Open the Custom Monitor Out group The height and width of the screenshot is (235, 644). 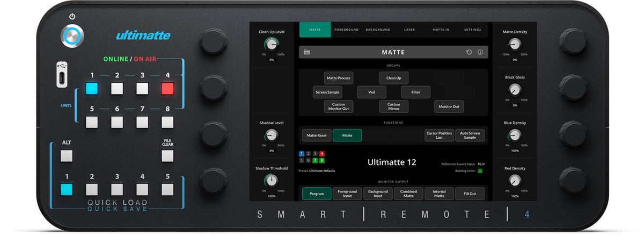[339, 106]
